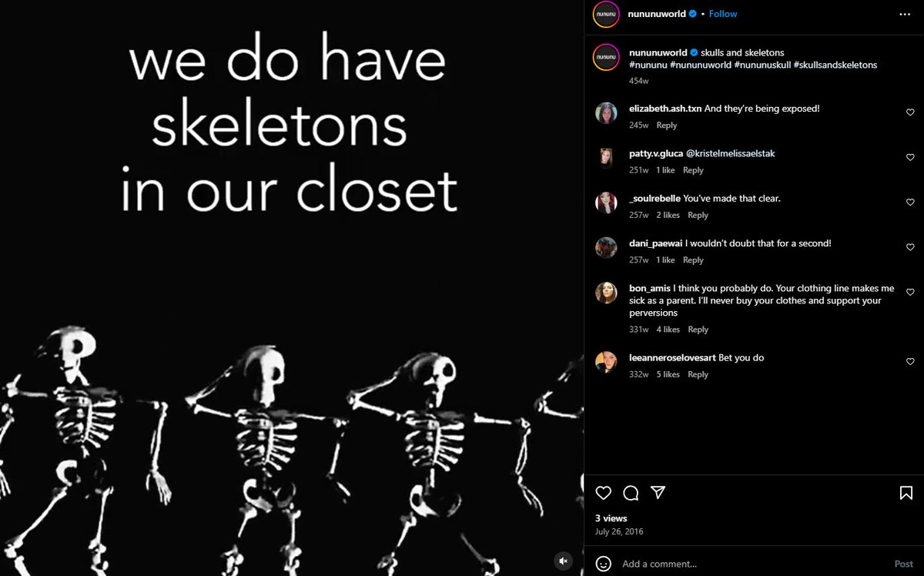Open the #skullsandskeletons hashtag
Screen dimensions: 924x576
(x=835, y=65)
